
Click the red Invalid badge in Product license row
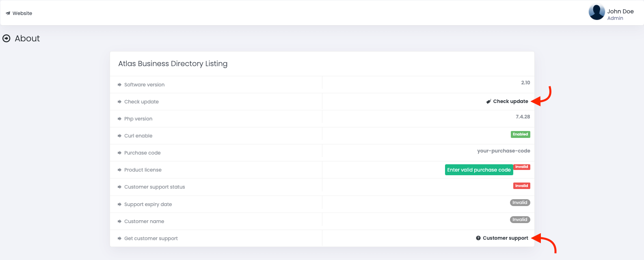click(x=522, y=167)
